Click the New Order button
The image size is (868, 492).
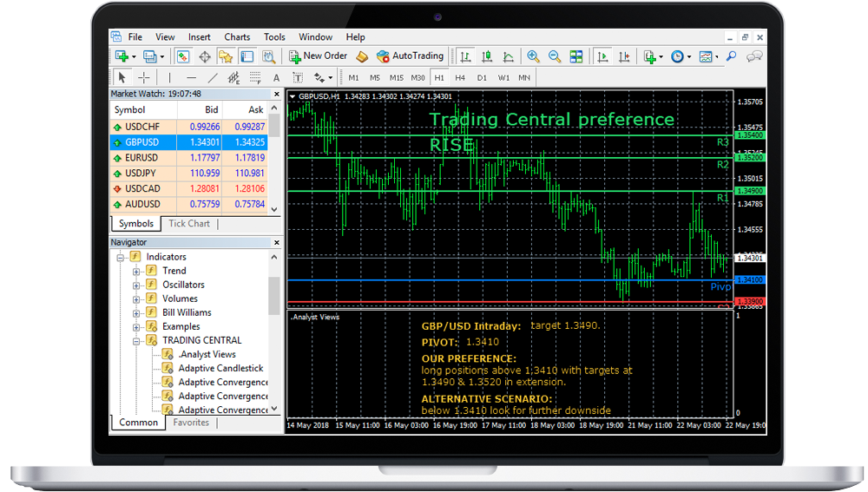click(319, 56)
